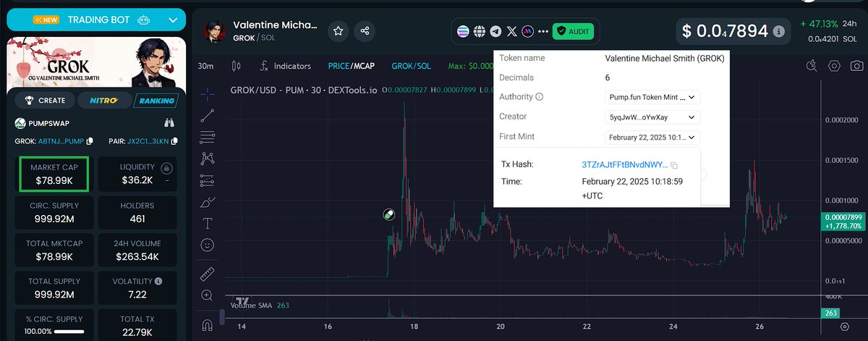Select the brush drawing tool
868x341 pixels.
pyautogui.click(x=208, y=201)
